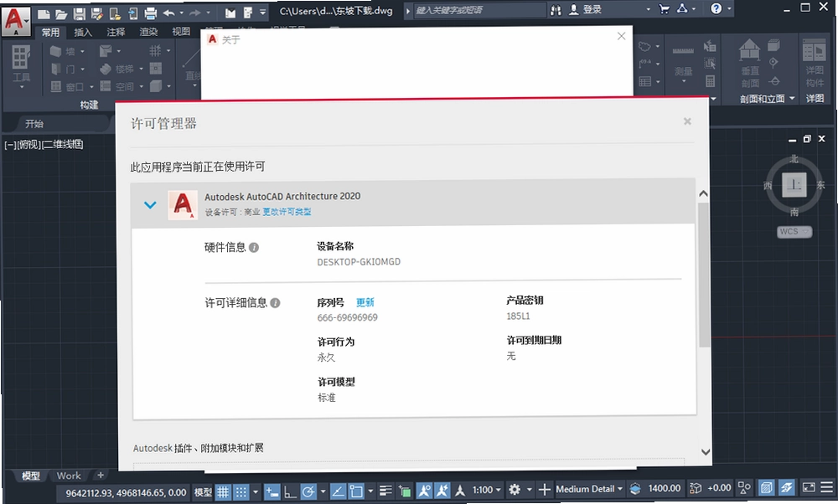Viewport: 838px width, 504px height.
Task: Click the search binoculars icon
Action: 556,9
